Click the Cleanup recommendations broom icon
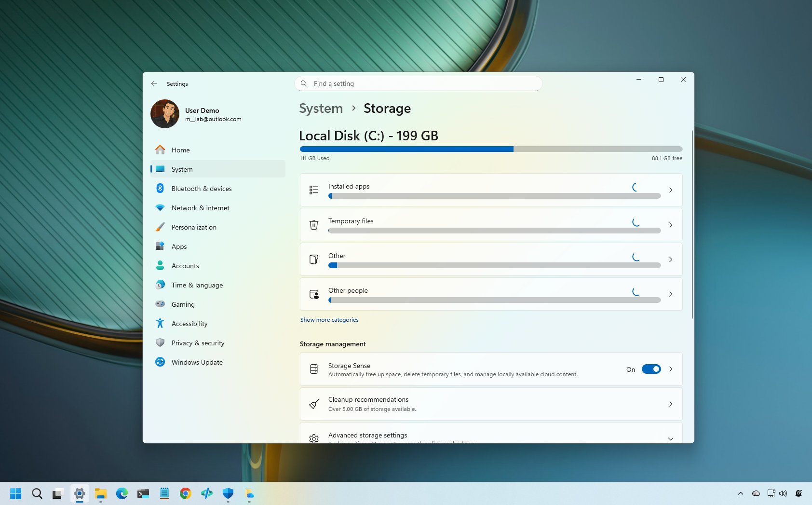The height and width of the screenshot is (505, 812). point(314,404)
